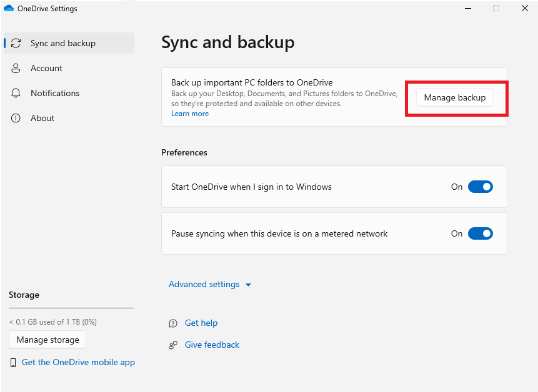Open Get the OneDrive mobile app link
538x392 pixels.
click(x=78, y=363)
